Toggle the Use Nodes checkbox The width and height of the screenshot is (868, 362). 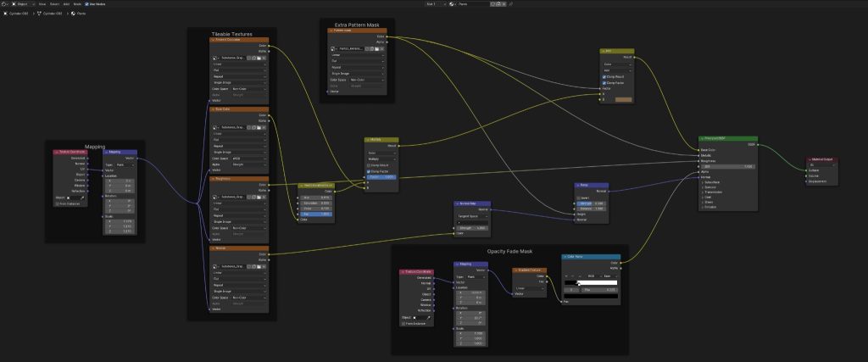(x=87, y=4)
